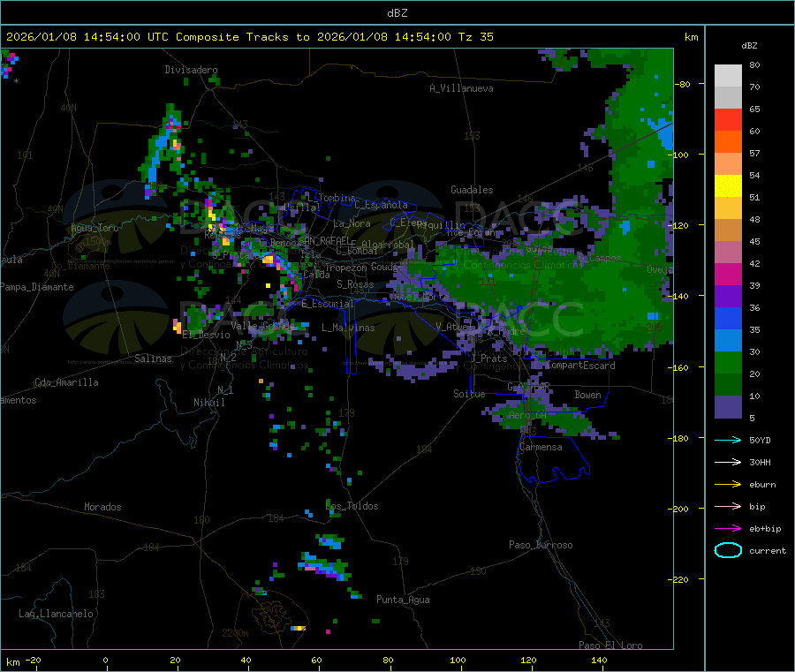Click the 'J_Prats' map label
795x672 pixels.
click(489, 359)
